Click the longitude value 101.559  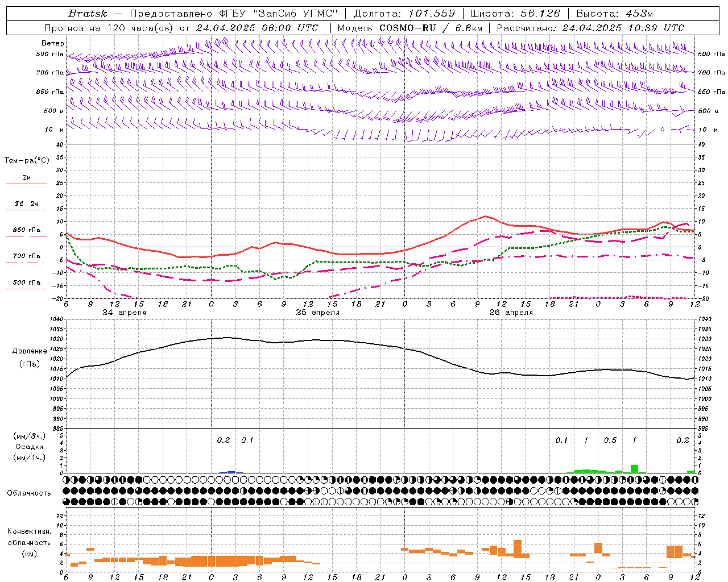coord(432,14)
